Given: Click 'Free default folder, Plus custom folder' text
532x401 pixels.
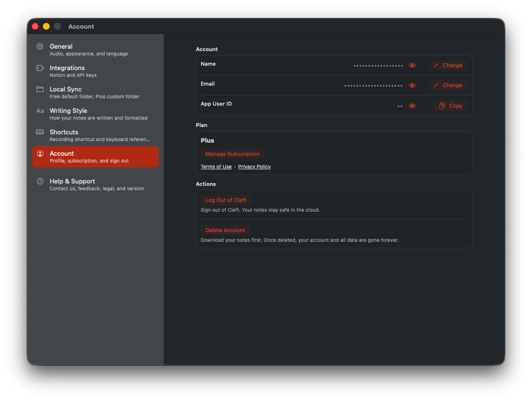Looking at the screenshot, I should coord(95,97).
